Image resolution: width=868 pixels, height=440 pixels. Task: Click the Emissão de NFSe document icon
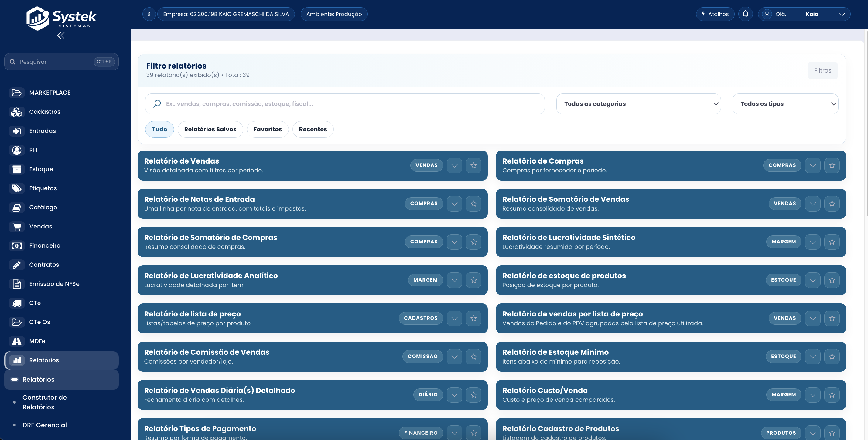pos(16,284)
